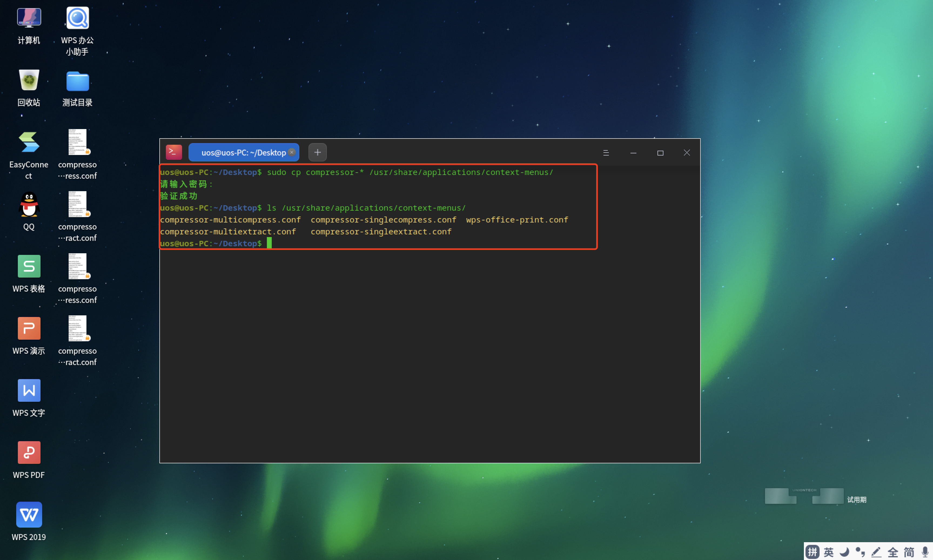Toggle 英 language mode in input bar
The image size is (933, 560).
[828, 552]
